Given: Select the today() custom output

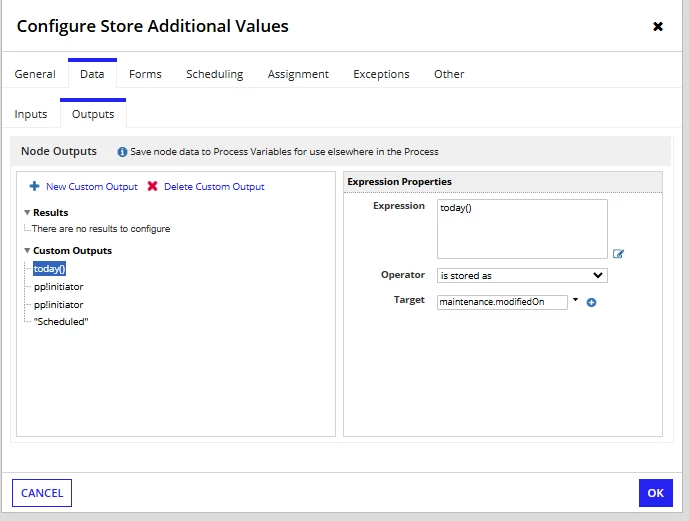Looking at the screenshot, I should click(x=50, y=269).
